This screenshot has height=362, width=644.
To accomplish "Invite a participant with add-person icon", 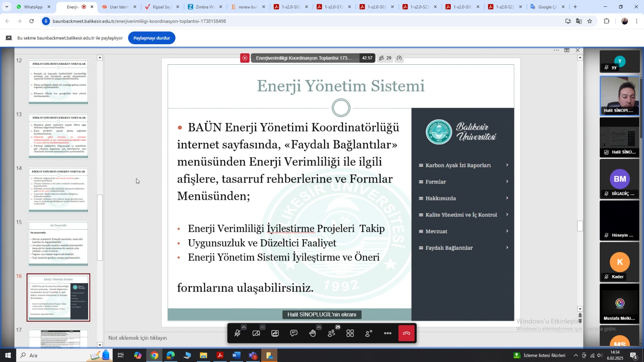I will [x=369, y=333].
